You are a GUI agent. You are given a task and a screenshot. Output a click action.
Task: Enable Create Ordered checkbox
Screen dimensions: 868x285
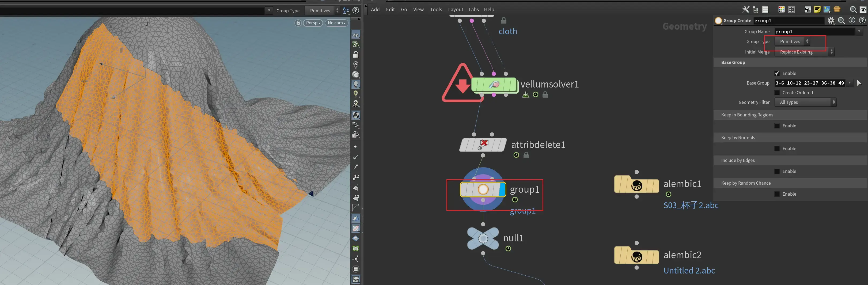(x=777, y=93)
